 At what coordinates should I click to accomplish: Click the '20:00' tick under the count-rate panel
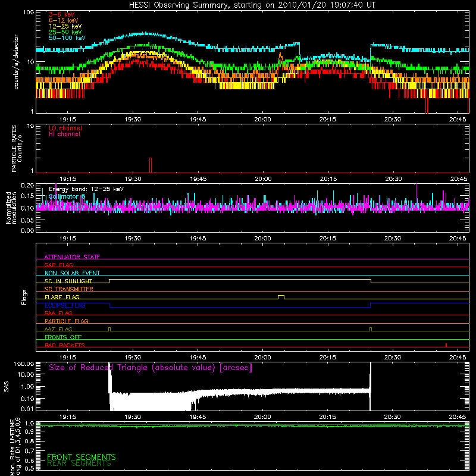[262, 120]
